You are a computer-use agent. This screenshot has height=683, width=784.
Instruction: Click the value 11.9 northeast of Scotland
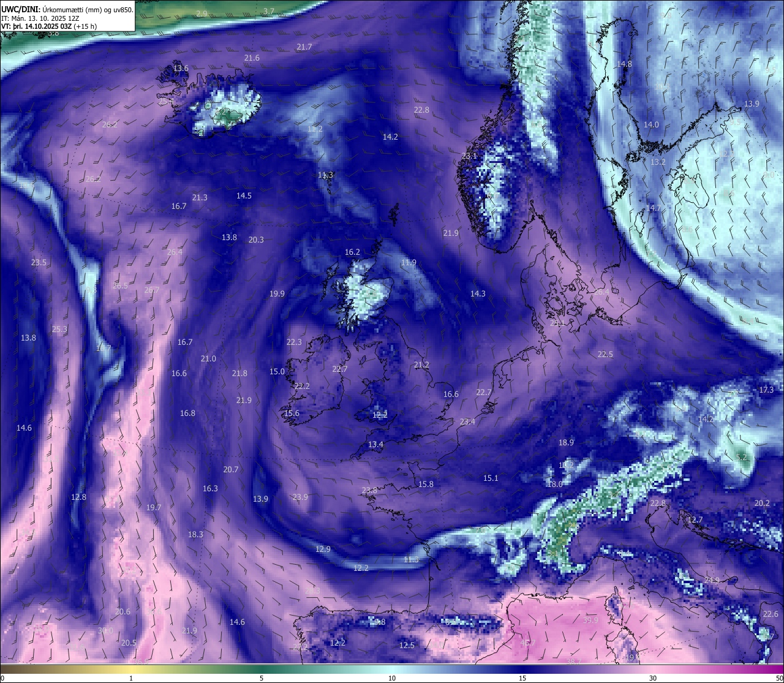(409, 262)
